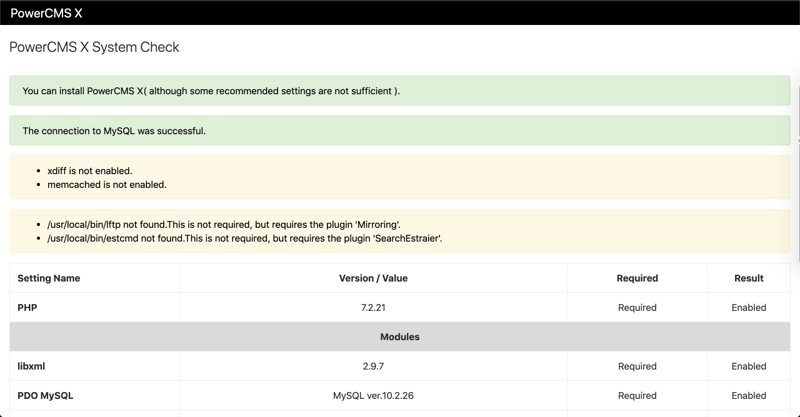This screenshot has height=417, width=800.
Task: Click the libxml version value 2.9.7
Action: pos(373,366)
